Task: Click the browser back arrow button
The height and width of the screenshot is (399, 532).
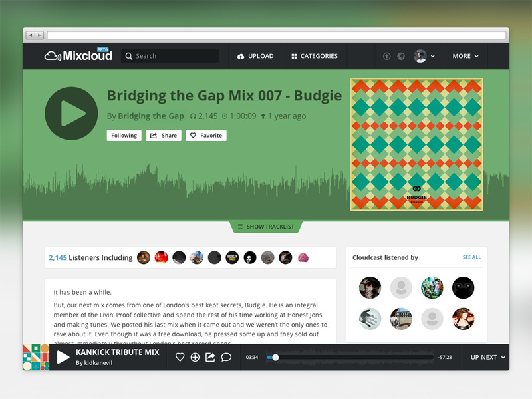Action: pyautogui.click(x=31, y=35)
